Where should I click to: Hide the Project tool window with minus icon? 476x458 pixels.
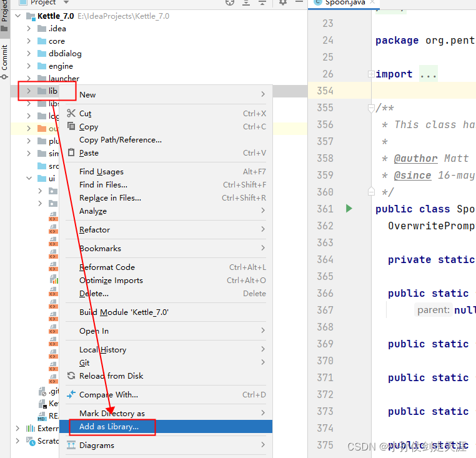click(299, 2)
